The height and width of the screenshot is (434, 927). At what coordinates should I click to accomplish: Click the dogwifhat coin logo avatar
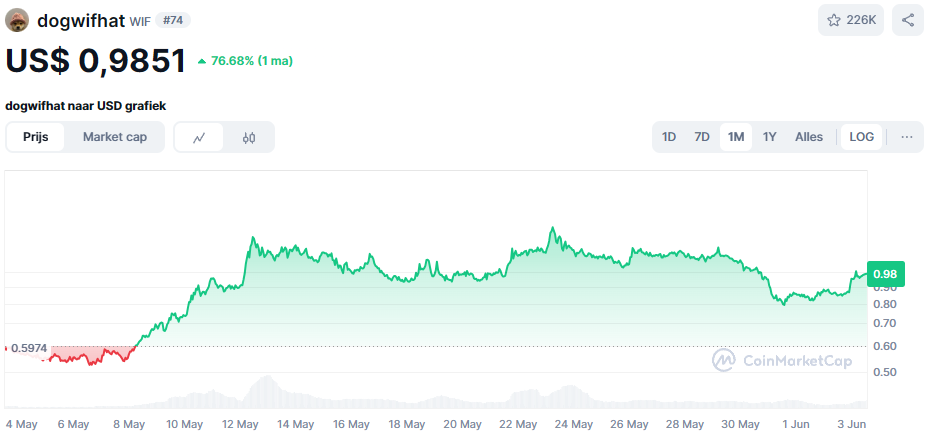(x=17, y=21)
